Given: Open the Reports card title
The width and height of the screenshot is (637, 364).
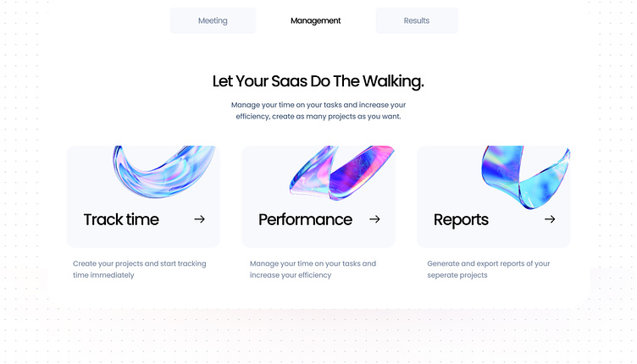Looking at the screenshot, I should click(461, 220).
